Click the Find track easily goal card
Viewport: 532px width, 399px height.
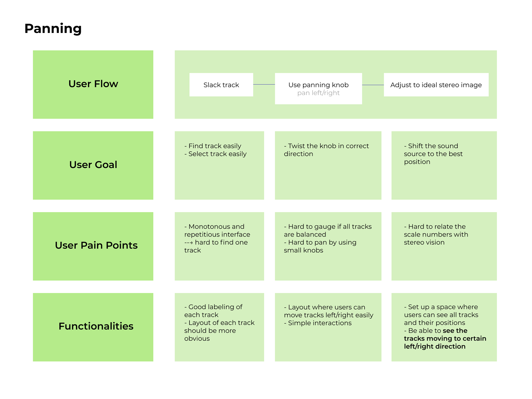pyautogui.click(x=219, y=165)
